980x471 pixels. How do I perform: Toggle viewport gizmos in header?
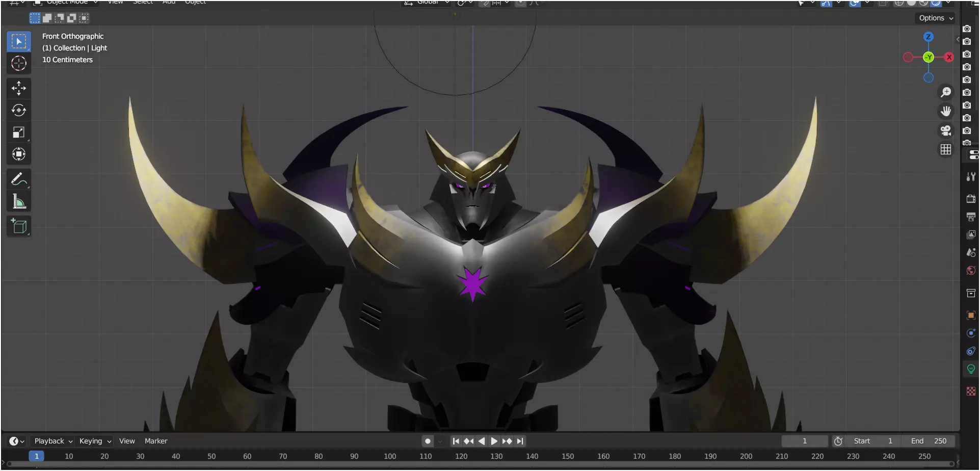point(826,3)
